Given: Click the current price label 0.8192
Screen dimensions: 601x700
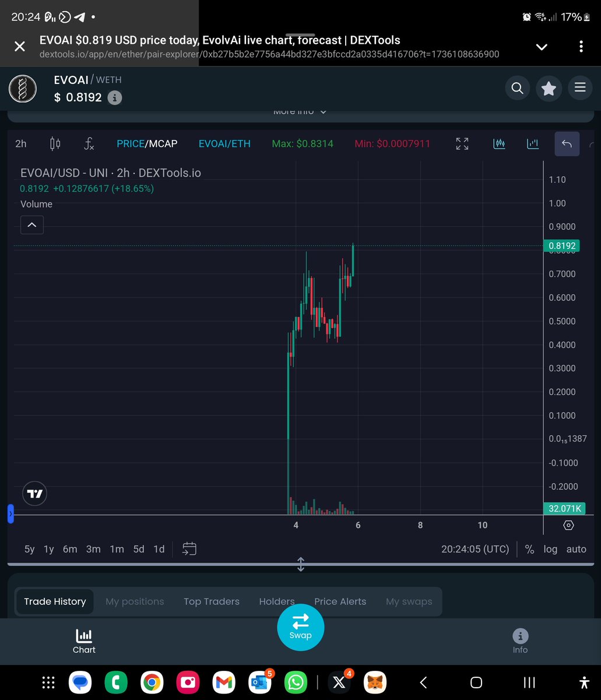Looking at the screenshot, I should point(563,246).
